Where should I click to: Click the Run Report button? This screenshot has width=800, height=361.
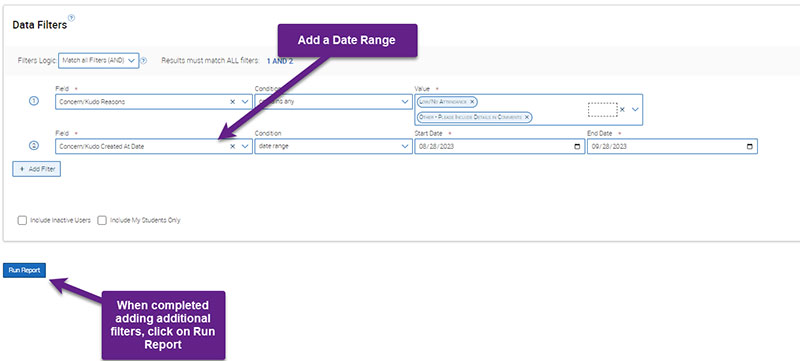pos(24,270)
